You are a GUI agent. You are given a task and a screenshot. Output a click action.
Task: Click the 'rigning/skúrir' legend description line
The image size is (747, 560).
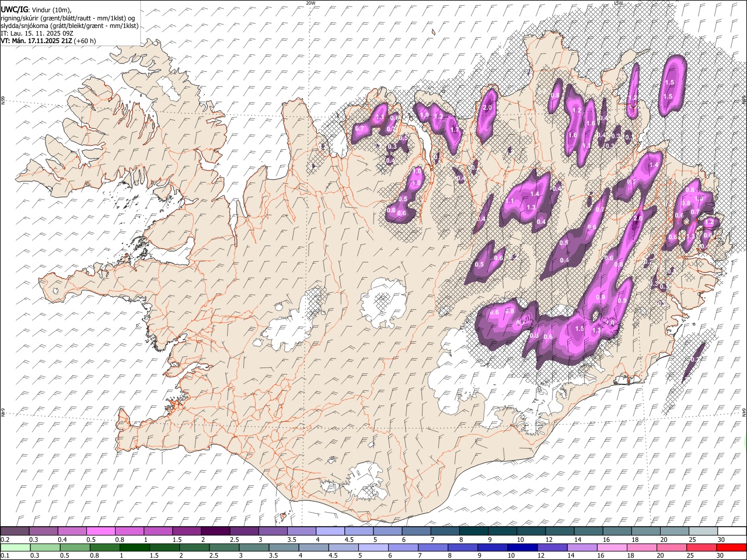click(x=68, y=18)
